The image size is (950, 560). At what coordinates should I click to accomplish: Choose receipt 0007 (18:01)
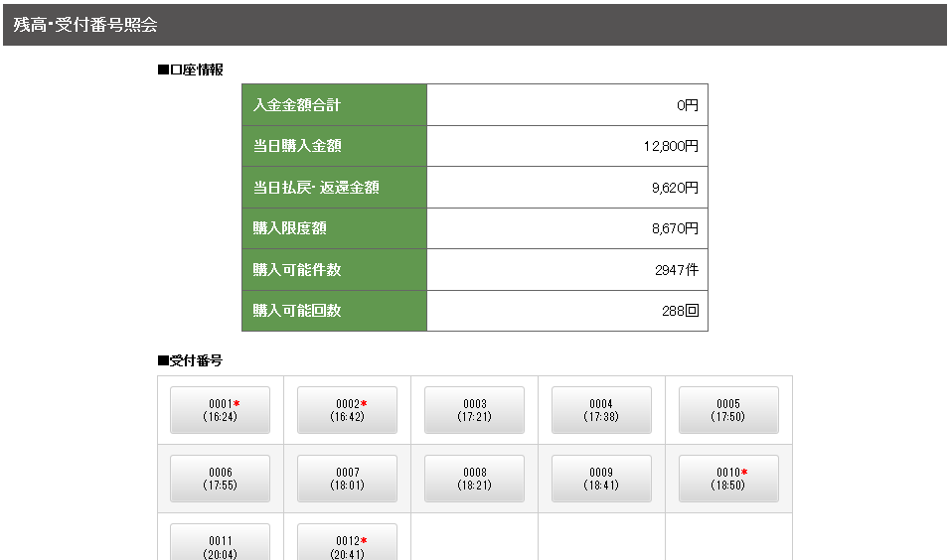tap(347, 479)
